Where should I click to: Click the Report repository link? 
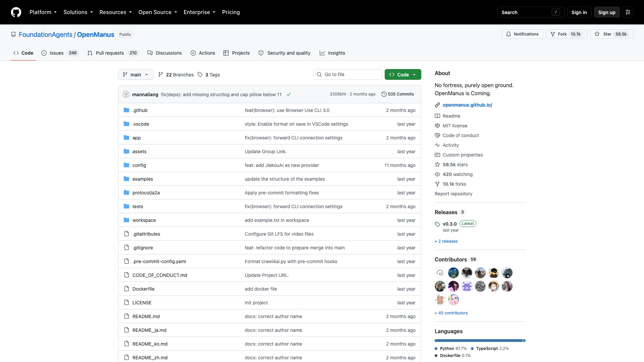pyautogui.click(x=453, y=194)
